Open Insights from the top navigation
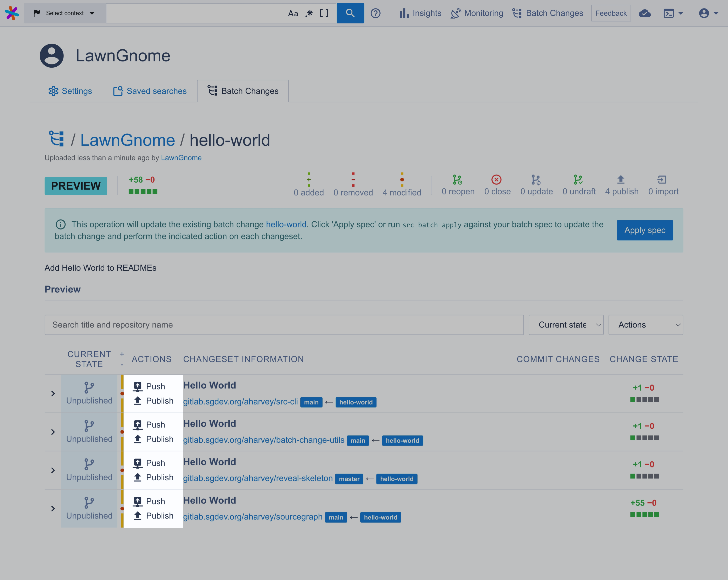 (x=420, y=13)
